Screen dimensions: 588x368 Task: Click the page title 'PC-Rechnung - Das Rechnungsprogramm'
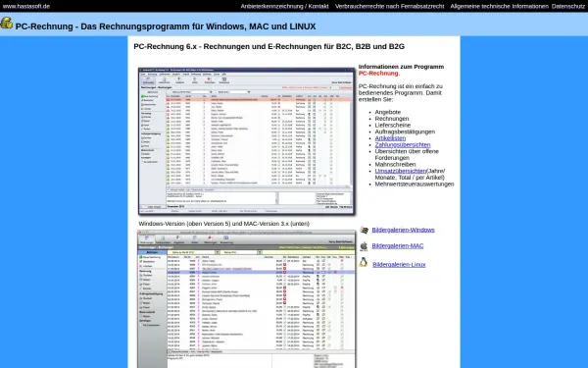pyautogui.click(x=166, y=26)
